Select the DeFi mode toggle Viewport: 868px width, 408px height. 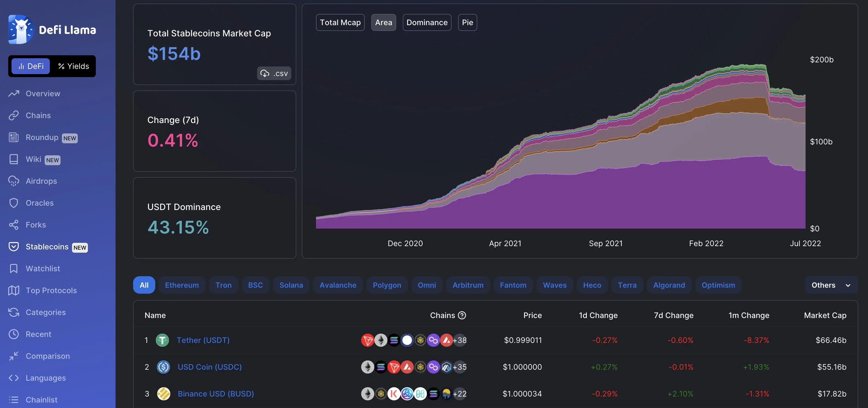[x=31, y=66]
